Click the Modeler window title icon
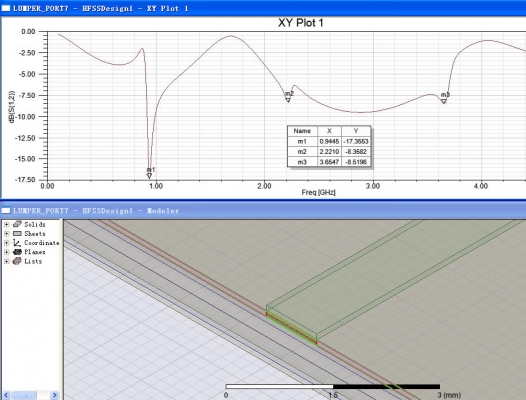The width and height of the screenshot is (526, 400). click(x=6, y=211)
